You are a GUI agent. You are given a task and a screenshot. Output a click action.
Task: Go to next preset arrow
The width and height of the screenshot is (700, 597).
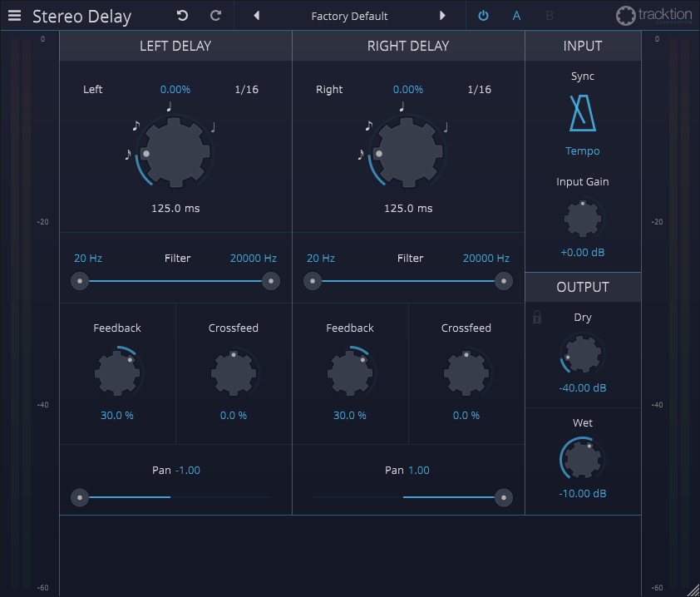pyautogui.click(x=442, y=16)
